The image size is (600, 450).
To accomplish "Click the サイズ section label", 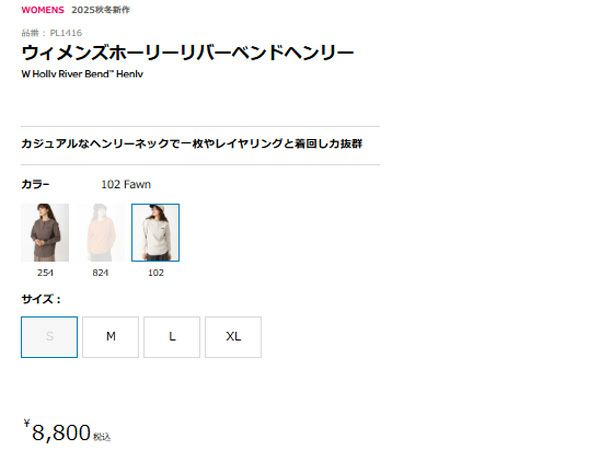I will [41, 299].
